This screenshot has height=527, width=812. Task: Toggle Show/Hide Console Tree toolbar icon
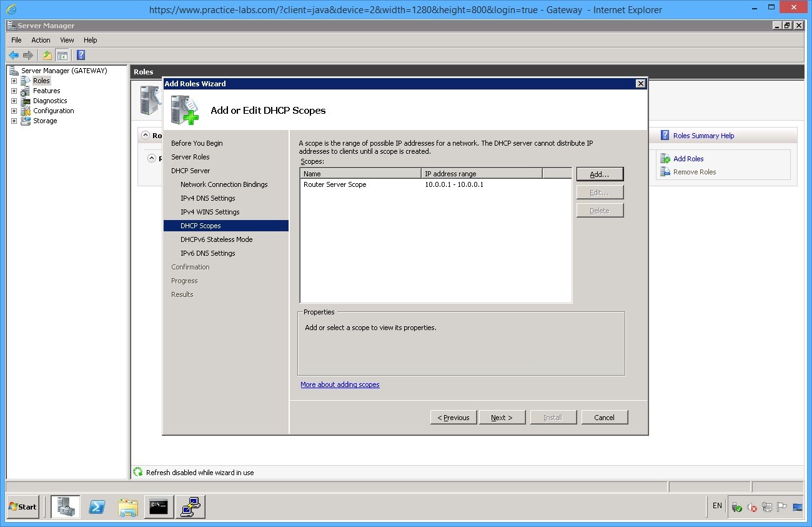pyautogui.click(x=62, y=55)
